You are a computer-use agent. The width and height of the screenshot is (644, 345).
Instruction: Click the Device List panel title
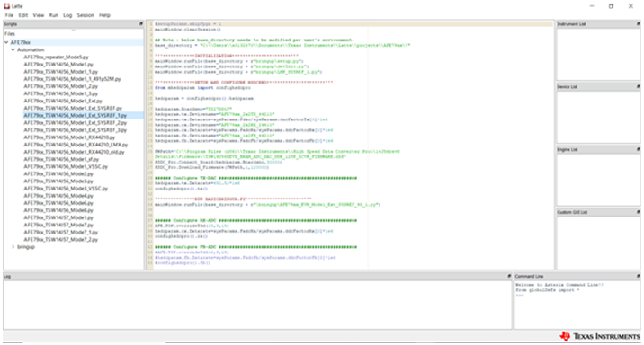pyautogui.click(x=568, y=87)
